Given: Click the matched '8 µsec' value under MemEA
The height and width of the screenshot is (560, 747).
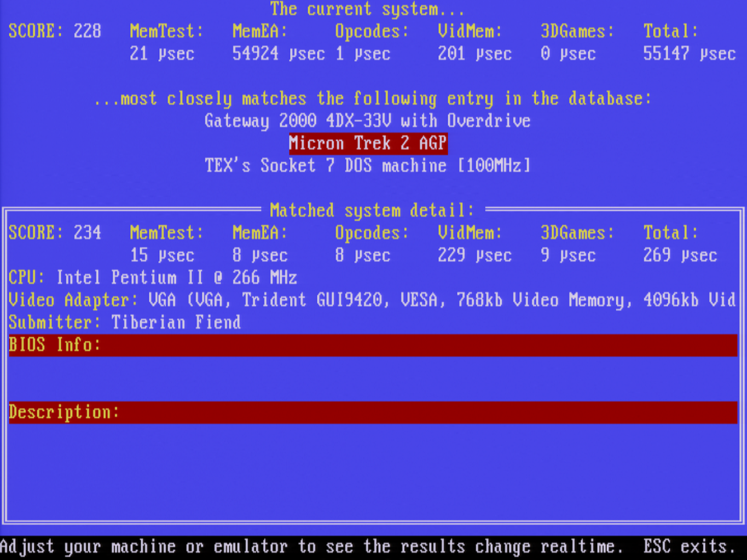Looking at the screenshot, I should point(260,255).
